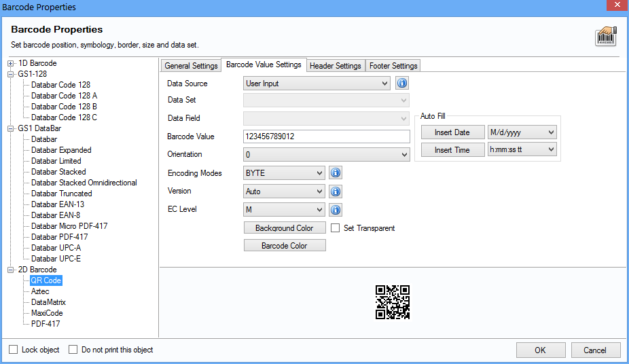
Task: Open the Data Source dropdown
Action: [317, 84]
